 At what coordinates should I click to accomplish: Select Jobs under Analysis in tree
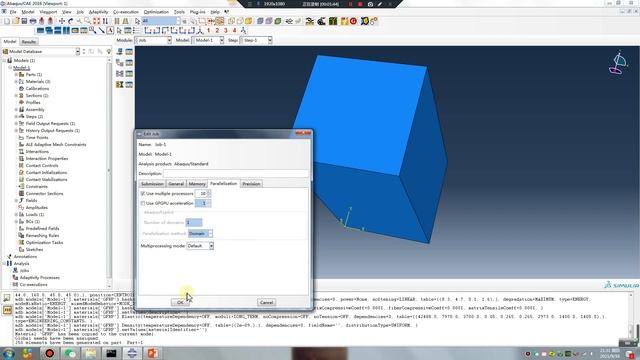point(24,270)
